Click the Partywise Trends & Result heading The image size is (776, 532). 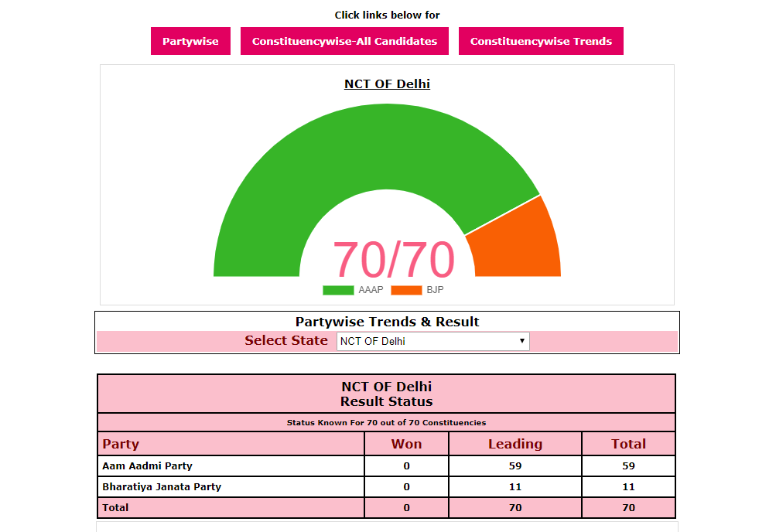pos(387,322)
